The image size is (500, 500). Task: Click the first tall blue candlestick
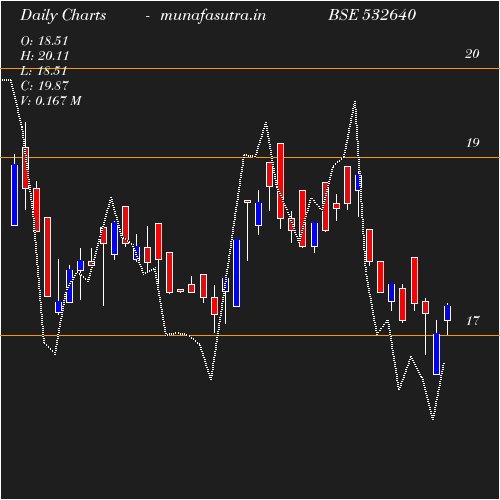pyautogui.click(x=14, y=195)
